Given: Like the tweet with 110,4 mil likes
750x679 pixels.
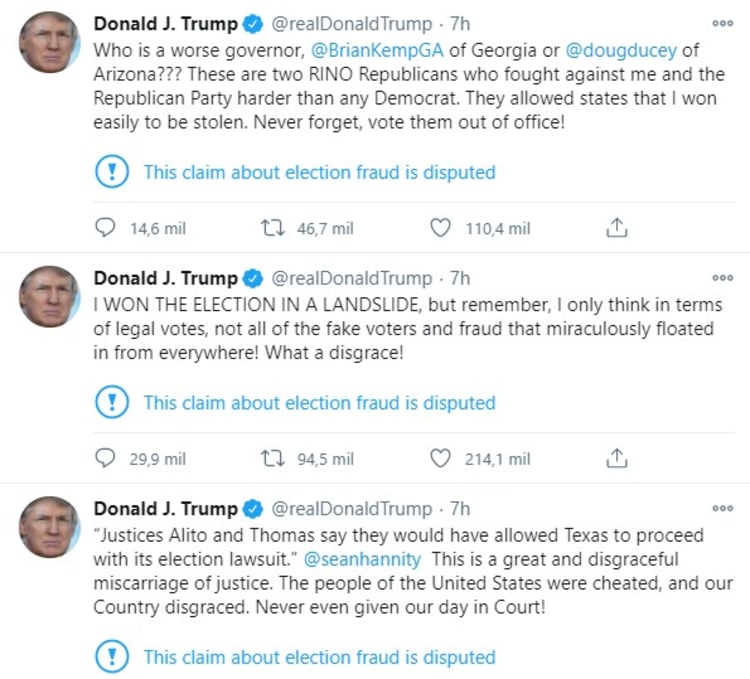Looking at the screenshot, I should pos(440,228).
